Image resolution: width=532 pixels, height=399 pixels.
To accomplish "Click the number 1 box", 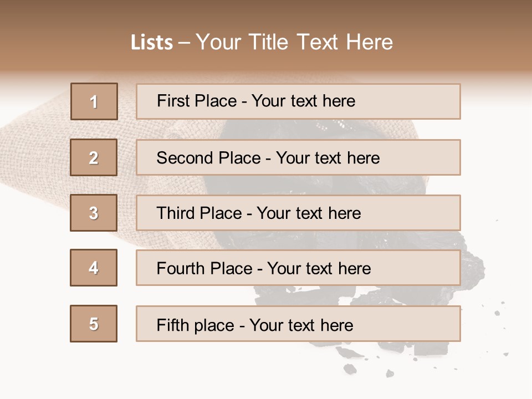I will click(94, 101).
